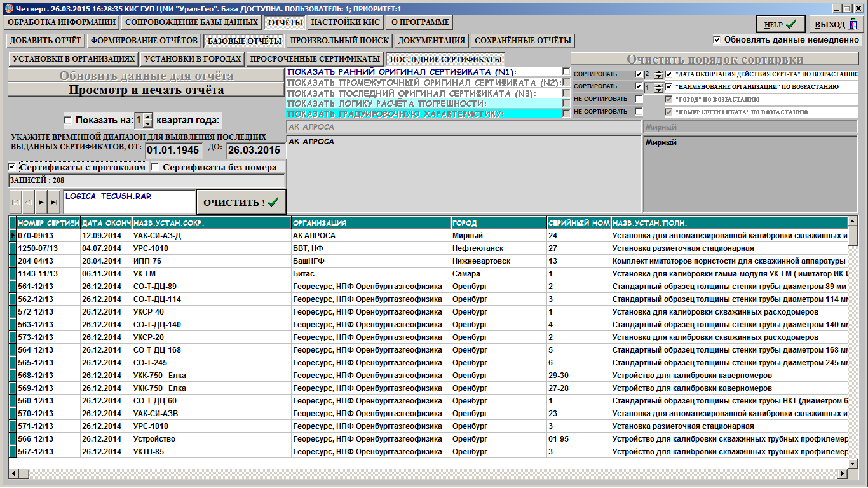Lower sort priority 1 with its down arrow
The image size is (868, 488).
tap(658, 90)
